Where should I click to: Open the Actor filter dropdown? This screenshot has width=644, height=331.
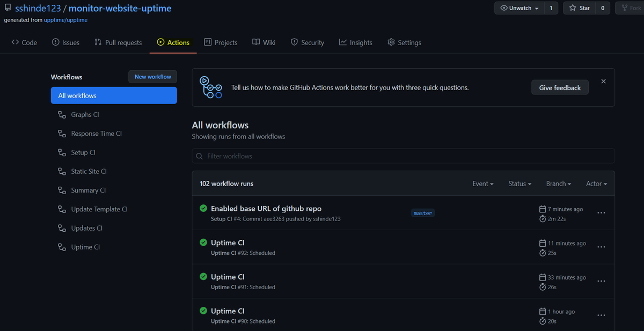[596, 183]
